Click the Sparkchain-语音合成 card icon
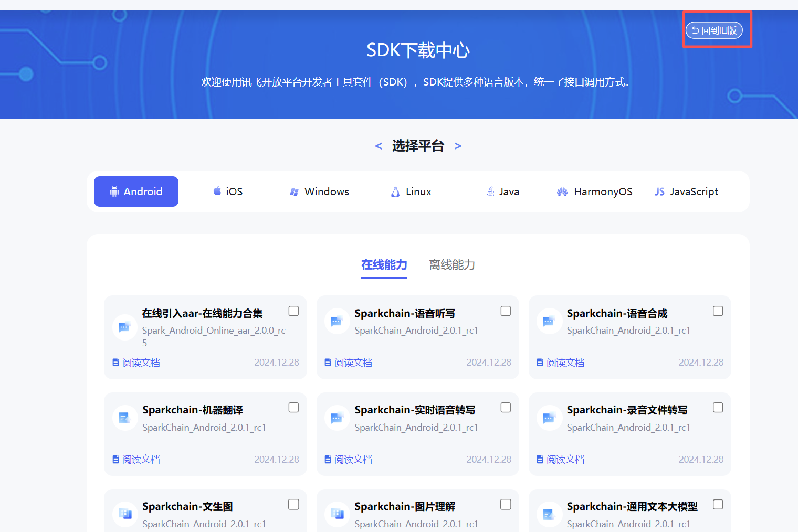Screen dimensions: 798x532 (549, 321)
